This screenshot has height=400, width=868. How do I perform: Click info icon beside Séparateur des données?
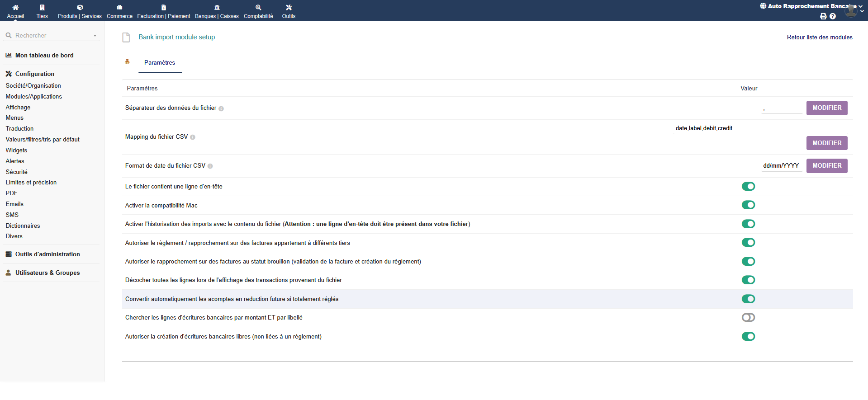(221, 108)
